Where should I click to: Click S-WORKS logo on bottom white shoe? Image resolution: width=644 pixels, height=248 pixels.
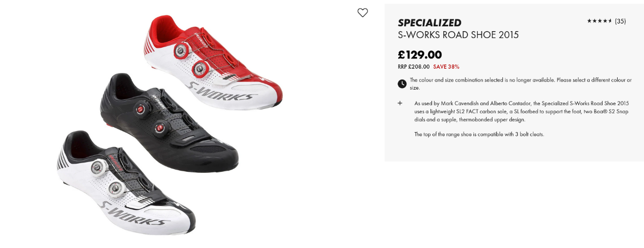132,213
